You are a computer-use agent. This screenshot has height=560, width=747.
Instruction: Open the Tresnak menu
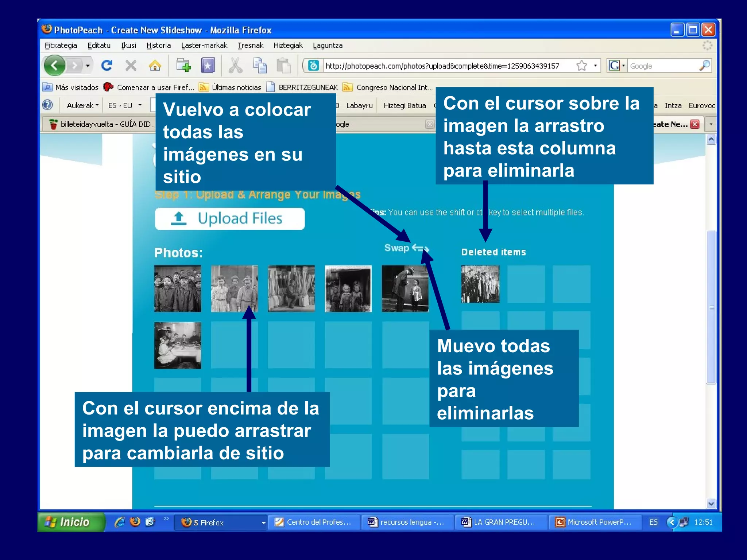tap(250, 46)
